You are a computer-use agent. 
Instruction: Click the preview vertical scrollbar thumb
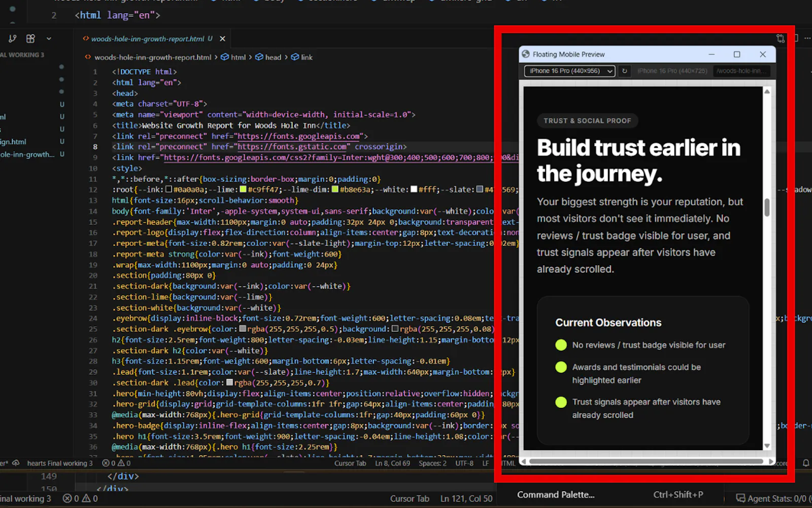767,207
